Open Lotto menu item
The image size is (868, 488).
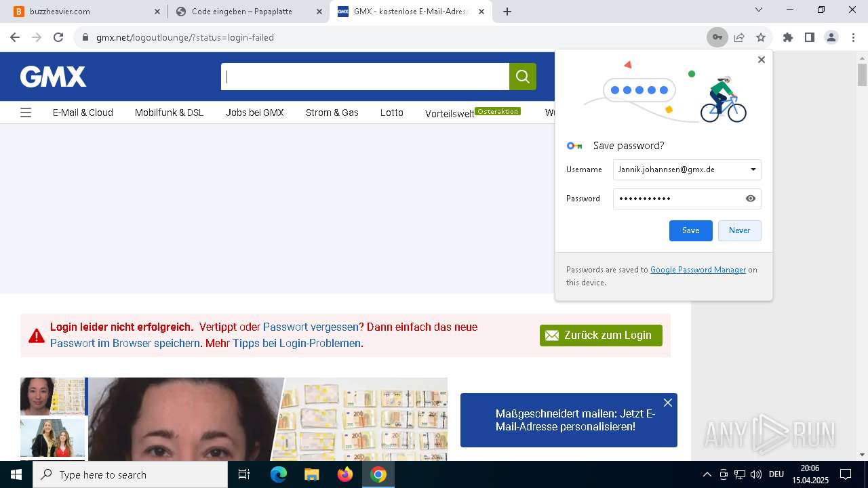click(x=391, y=113)
